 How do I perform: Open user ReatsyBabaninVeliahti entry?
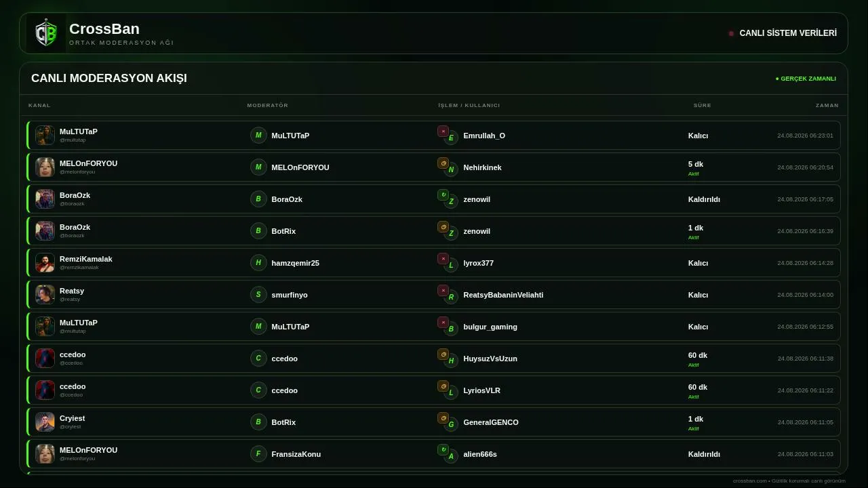503,295
